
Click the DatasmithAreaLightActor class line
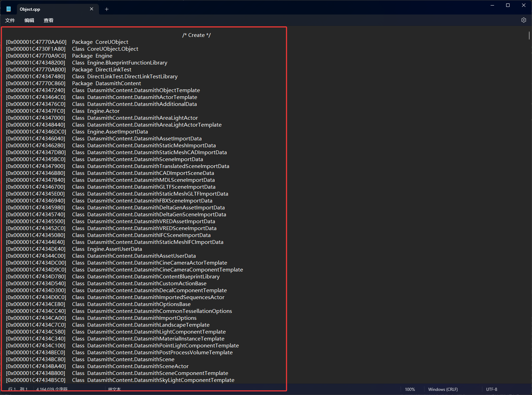tap(102, 118)
